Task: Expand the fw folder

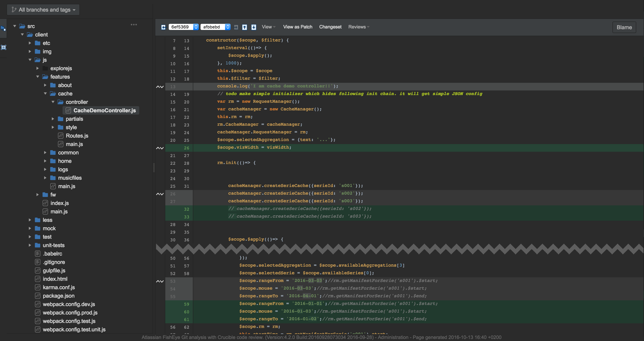Action: coord(38,195)
